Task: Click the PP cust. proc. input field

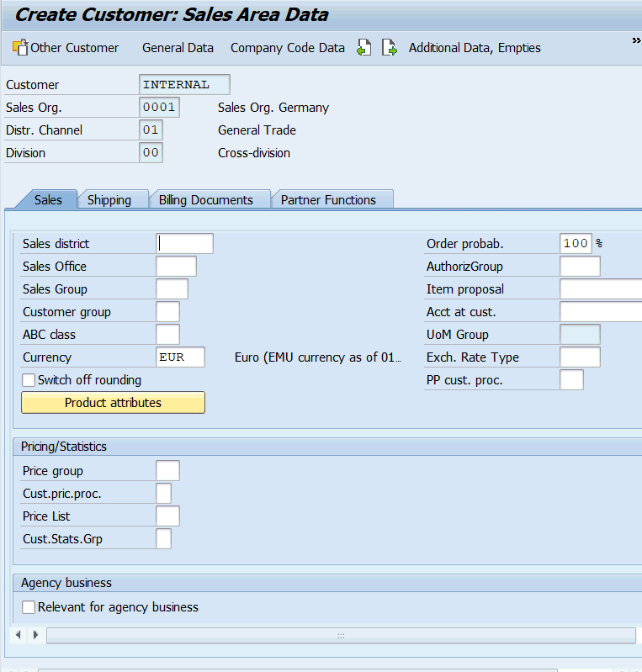Action: click(x=571, y=379)
